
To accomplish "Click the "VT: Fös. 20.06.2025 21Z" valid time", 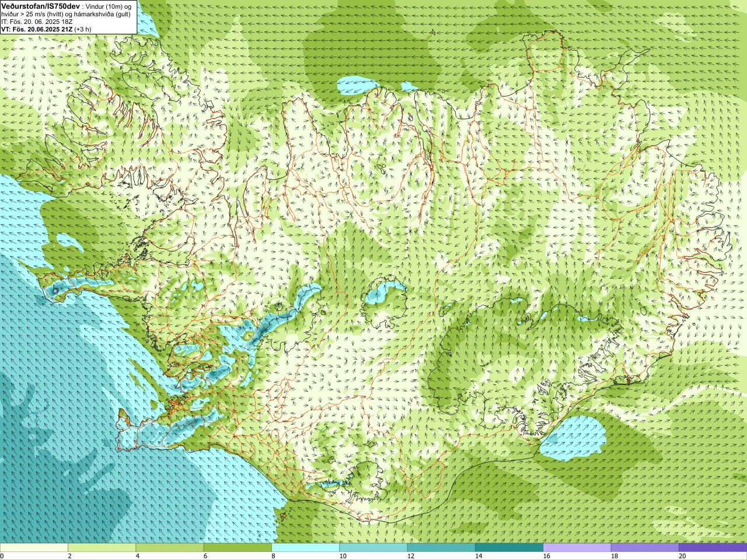I will pyautogui.click(x=37, y=29).
